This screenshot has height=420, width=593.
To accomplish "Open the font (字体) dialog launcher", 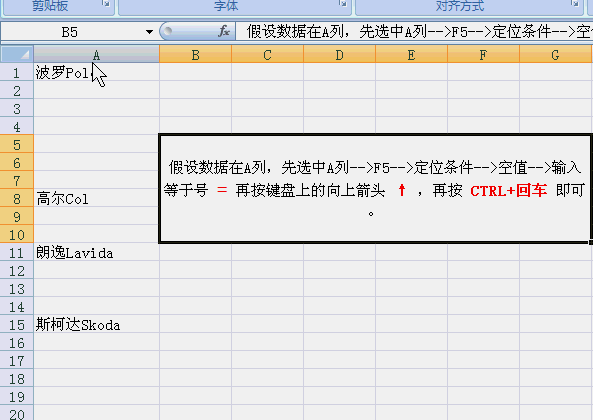I will coord(343,3).
